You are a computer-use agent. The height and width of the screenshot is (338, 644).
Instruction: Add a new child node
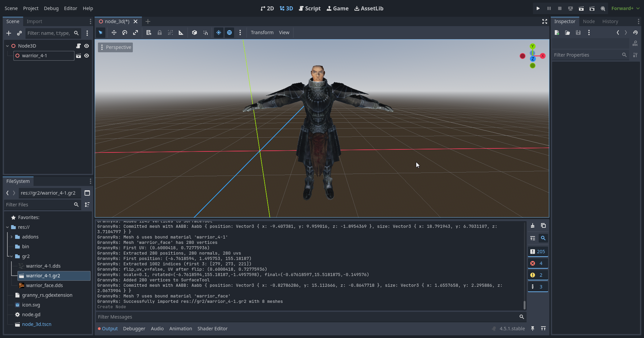[9, 33]
